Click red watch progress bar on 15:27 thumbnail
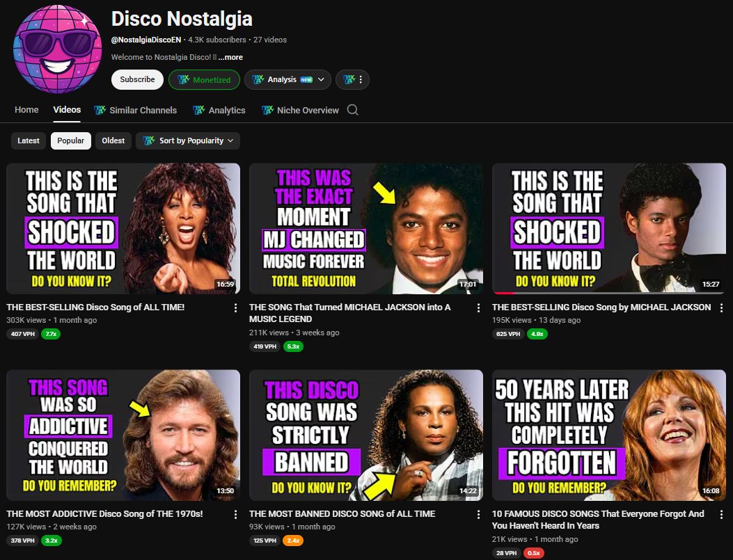 coord(504,293)
